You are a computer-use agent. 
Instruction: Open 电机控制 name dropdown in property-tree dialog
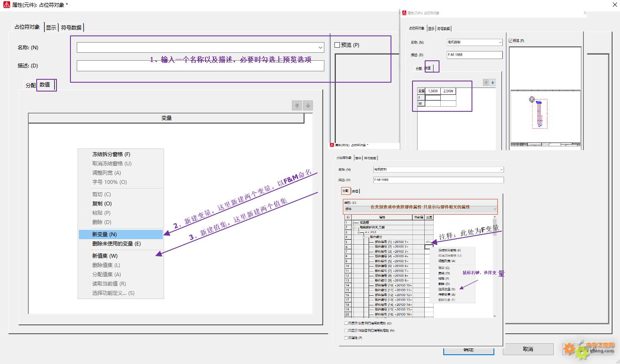pos(501,170)
